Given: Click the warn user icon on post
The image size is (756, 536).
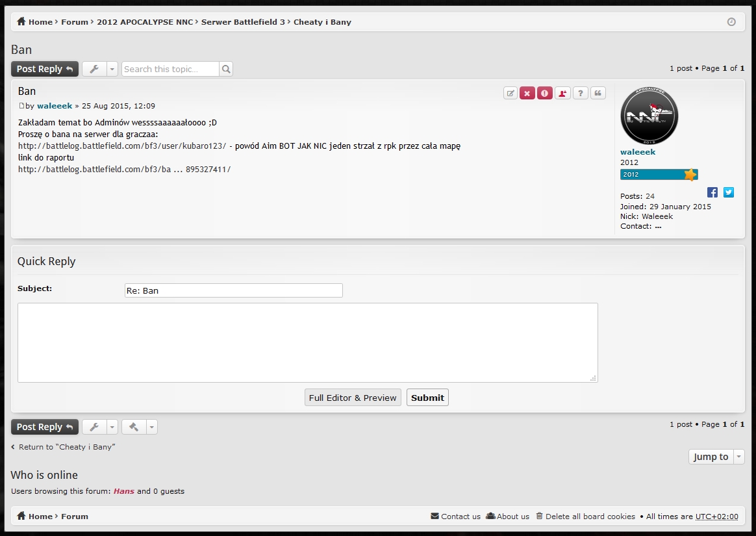Looking at the screenshot, I should pyautogui.click(x=562, y=93).
